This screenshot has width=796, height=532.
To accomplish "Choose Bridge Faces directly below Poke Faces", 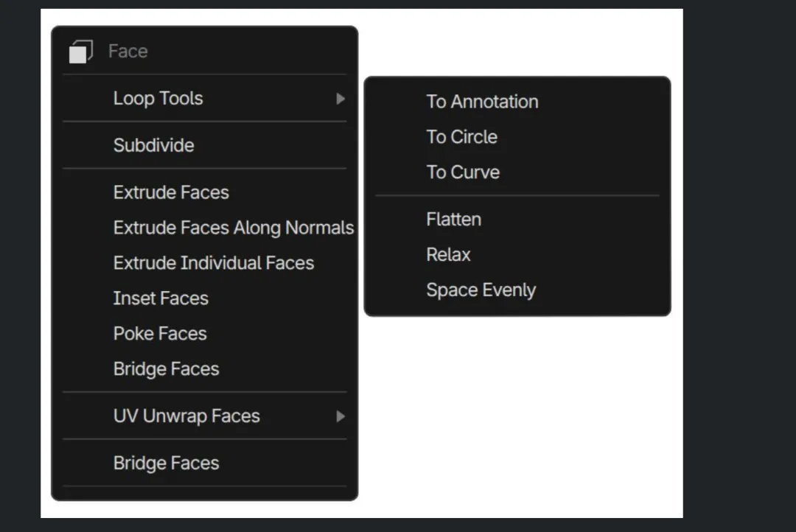I will tap(166, 369).
